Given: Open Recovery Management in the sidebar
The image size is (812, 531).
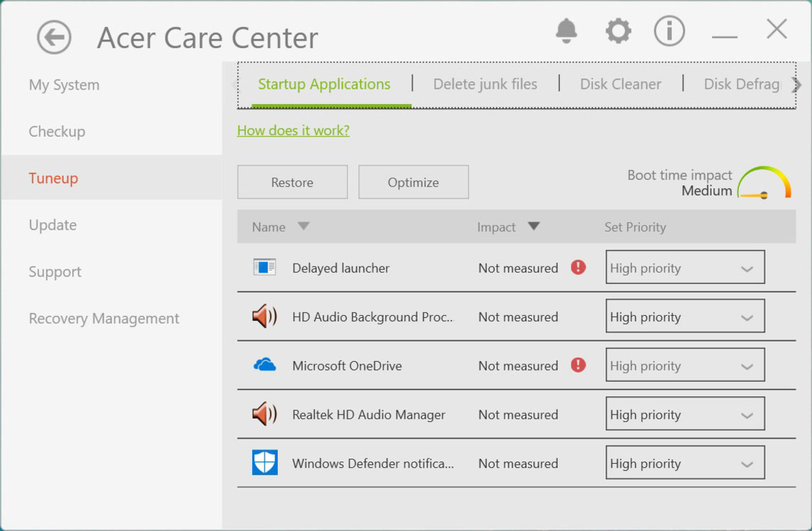Looking at the screenshot, I should 104,319.
